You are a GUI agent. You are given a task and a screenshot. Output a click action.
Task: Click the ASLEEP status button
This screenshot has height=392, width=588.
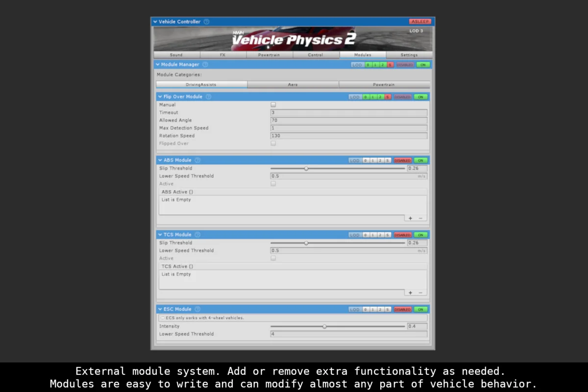[420, 22]
